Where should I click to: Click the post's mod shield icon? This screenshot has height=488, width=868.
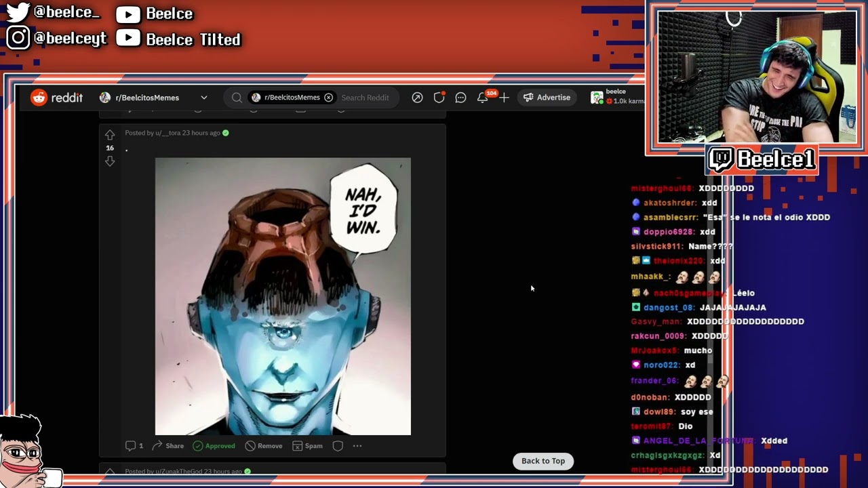(338, 446)
